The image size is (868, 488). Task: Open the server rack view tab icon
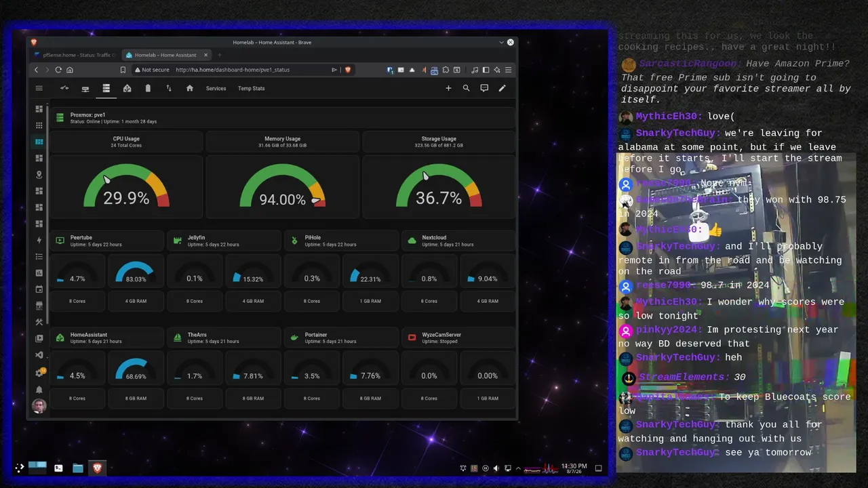click(x=106, y=88)
